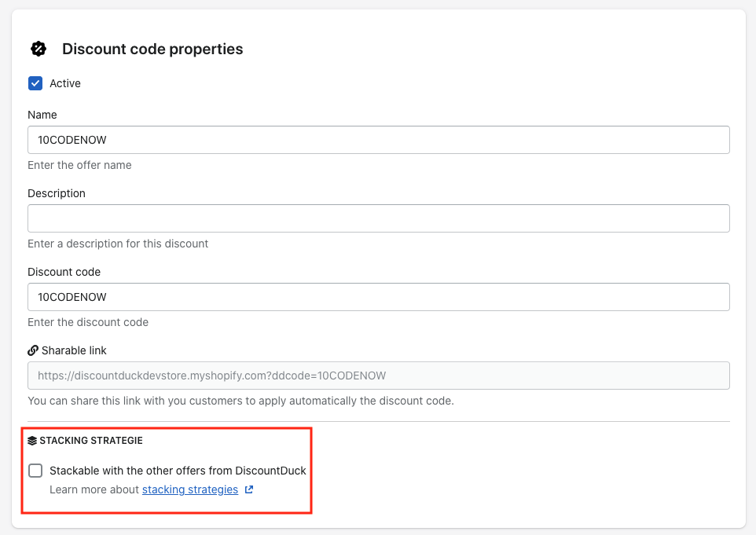Click the "Discount code" field label
The image size is (756, 535).
click(x=64, y=272)
